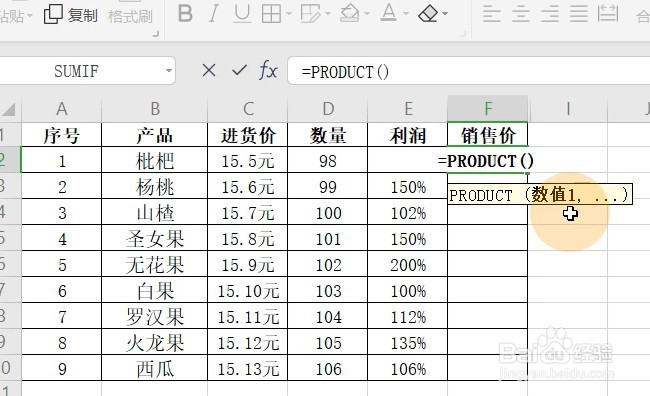Select column F header
This screenshot has height=396, width=650.
488,109
